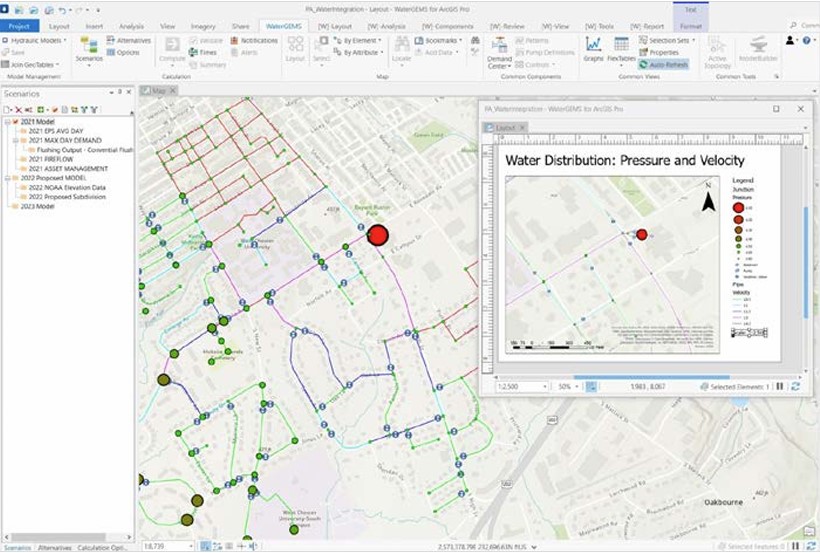The width and height of the screenshot is (820, 553).
Task: Click the large red junction on the map
Action: pyautogui.click(x=377, y=235)
